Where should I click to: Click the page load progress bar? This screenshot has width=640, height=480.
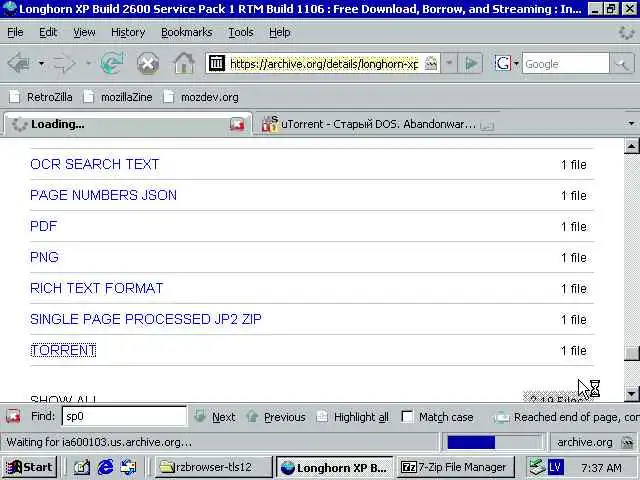point(493,442)
